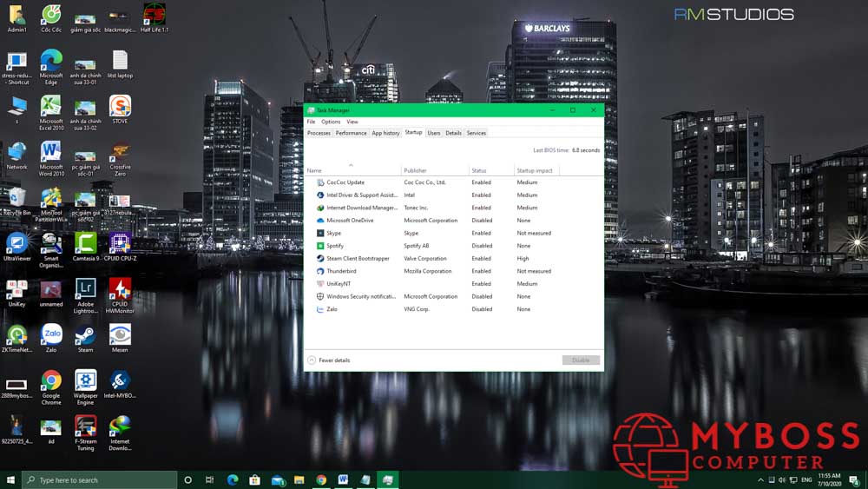868x489 pixels.
Task: Click the Windows Security notification shield icon
Action: (x=320, y=296)
